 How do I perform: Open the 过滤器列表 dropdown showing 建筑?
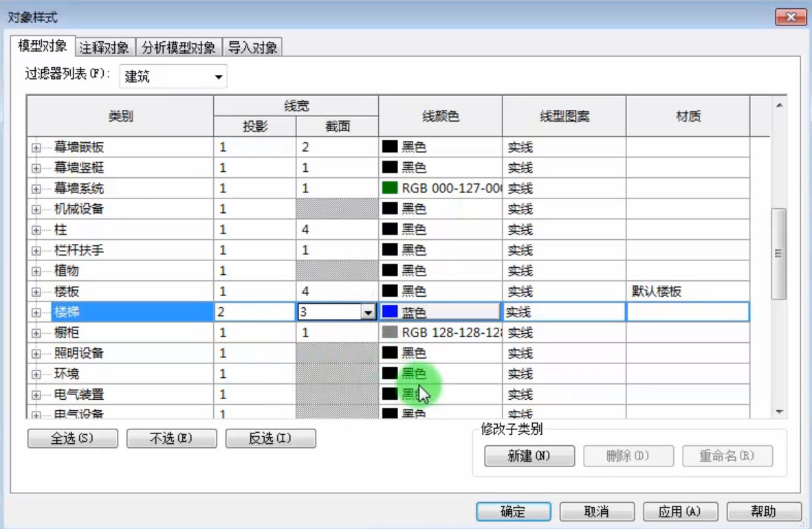pos(173,77)
